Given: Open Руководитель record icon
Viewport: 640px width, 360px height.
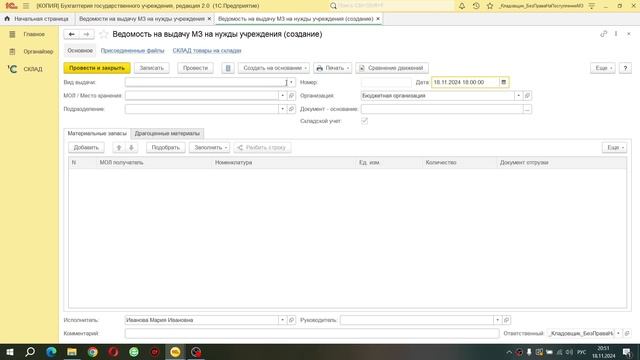Looking at the screenshot, I should 507,320.
